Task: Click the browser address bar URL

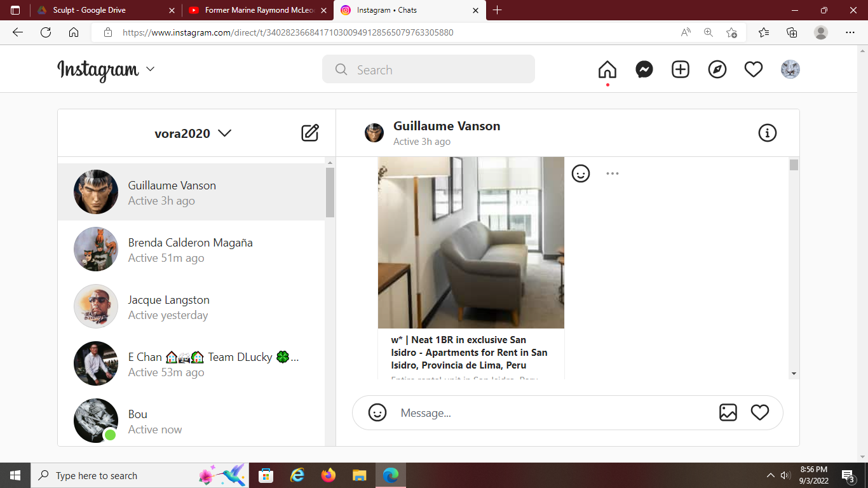Action: point(288,32)
